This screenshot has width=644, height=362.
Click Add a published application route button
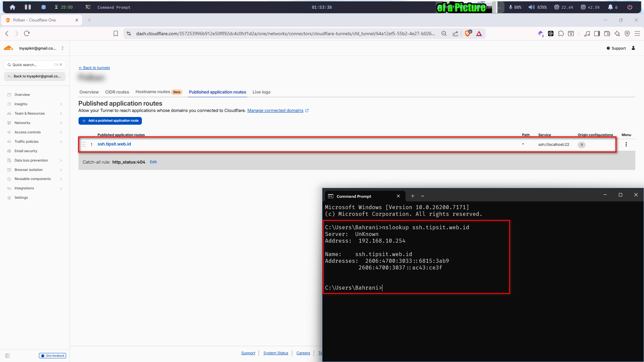(110, 121)
